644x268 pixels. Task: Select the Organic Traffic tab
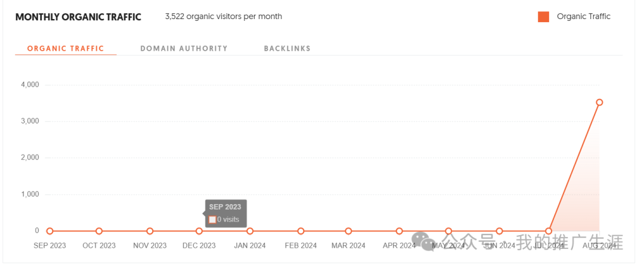click(x=66, y=48)
